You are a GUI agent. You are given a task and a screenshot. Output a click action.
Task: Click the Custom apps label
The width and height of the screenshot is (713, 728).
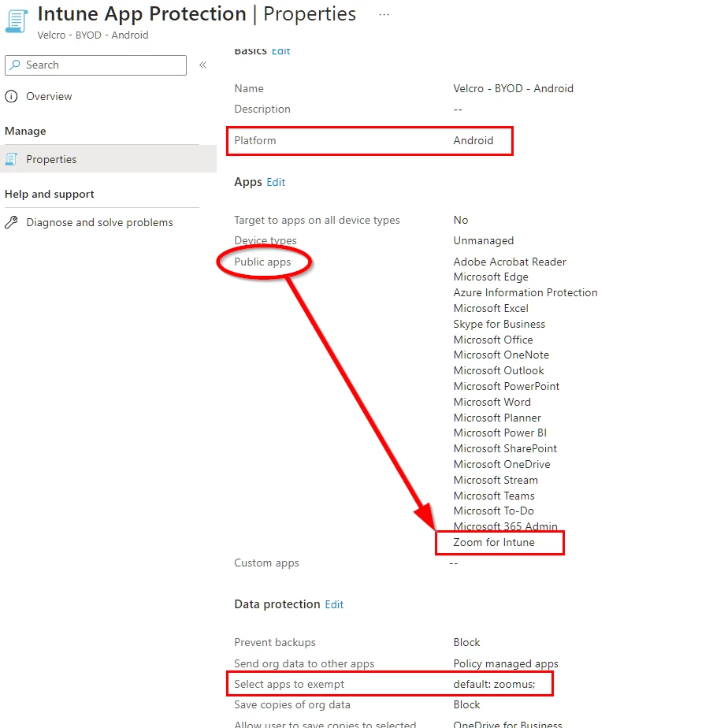[x=266, y=563]
